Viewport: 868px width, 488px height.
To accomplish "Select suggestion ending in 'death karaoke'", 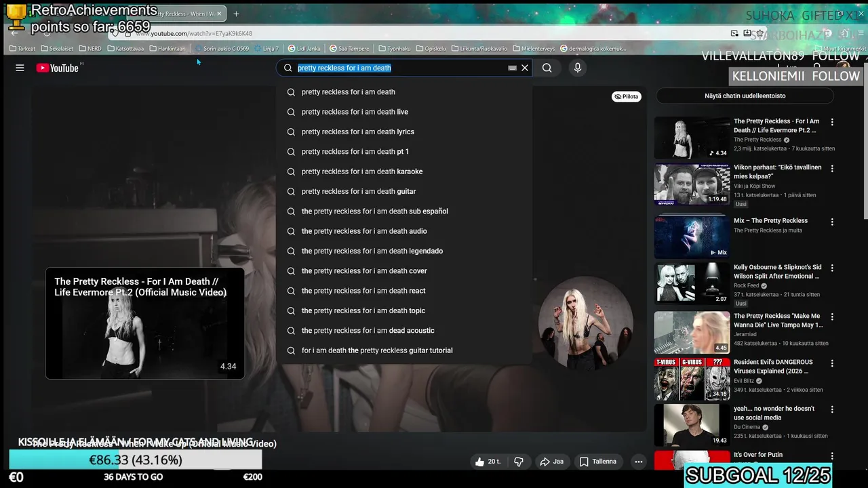I will coord(404,171).
